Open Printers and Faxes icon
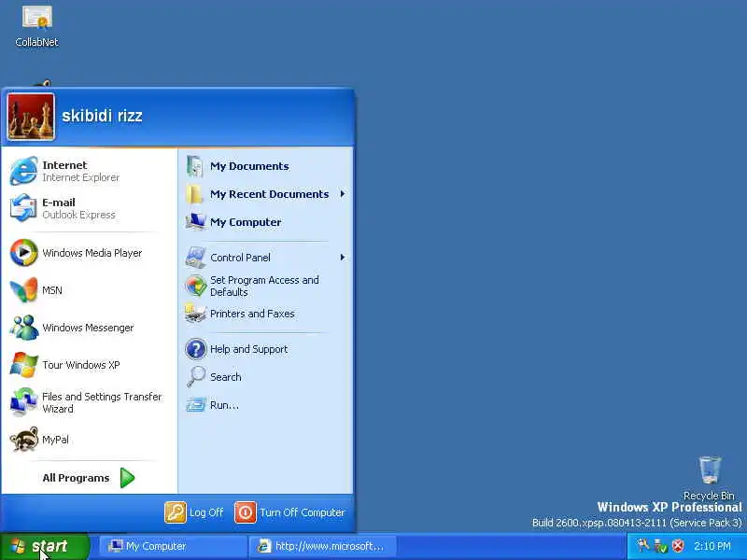 pos(195,314)
